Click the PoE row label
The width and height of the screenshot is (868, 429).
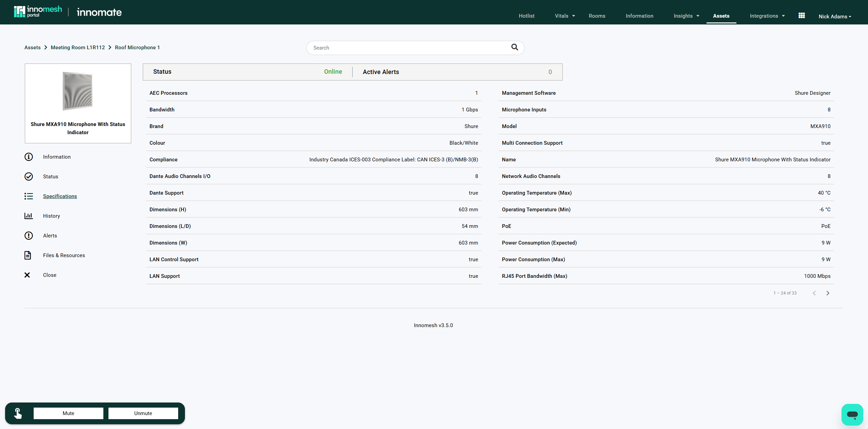pyautogui.click(x=506, y=226)
